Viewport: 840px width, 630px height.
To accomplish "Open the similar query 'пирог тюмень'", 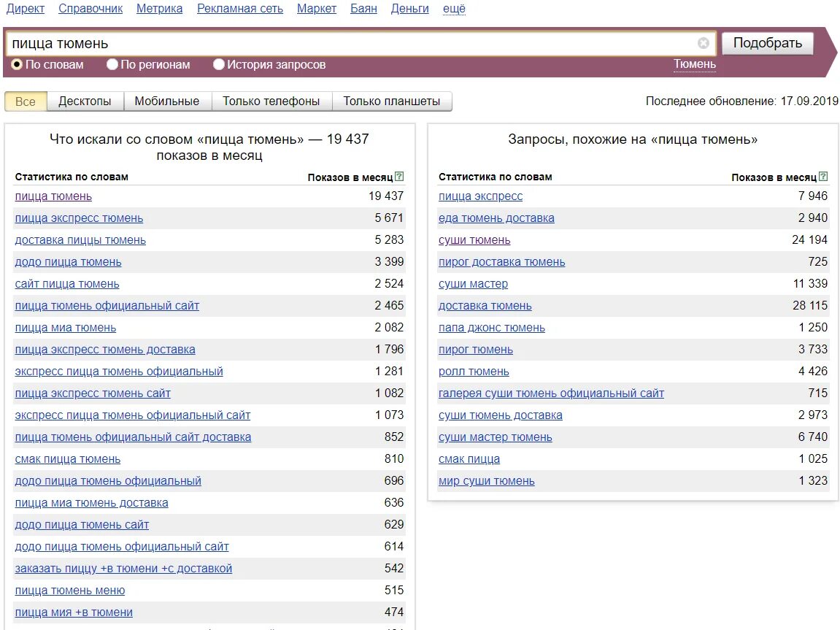I will coord(476,350).
